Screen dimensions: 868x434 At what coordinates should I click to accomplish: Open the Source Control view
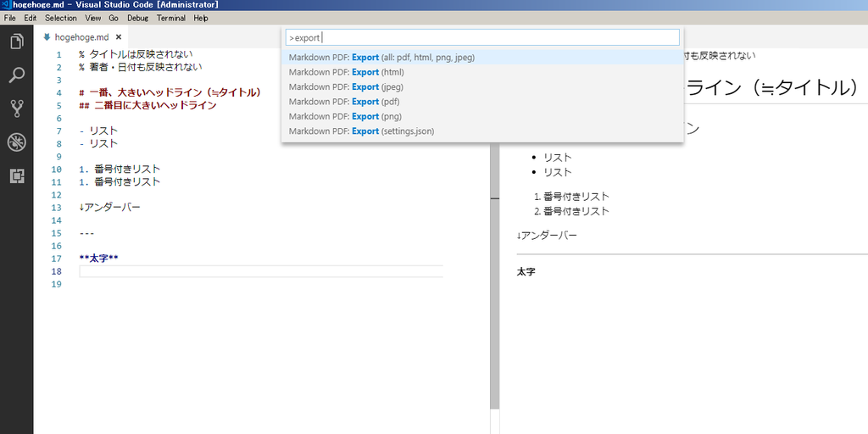tap(17, 108)
